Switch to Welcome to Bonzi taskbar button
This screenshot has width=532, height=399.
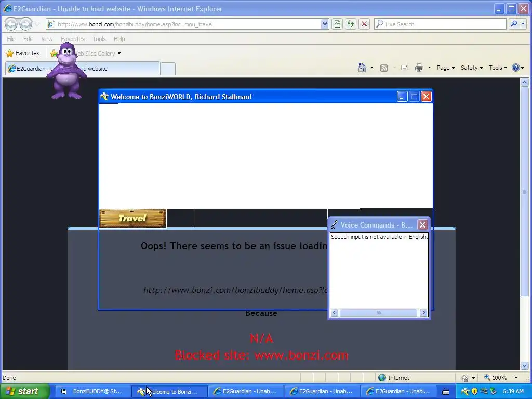click(169, 391)
